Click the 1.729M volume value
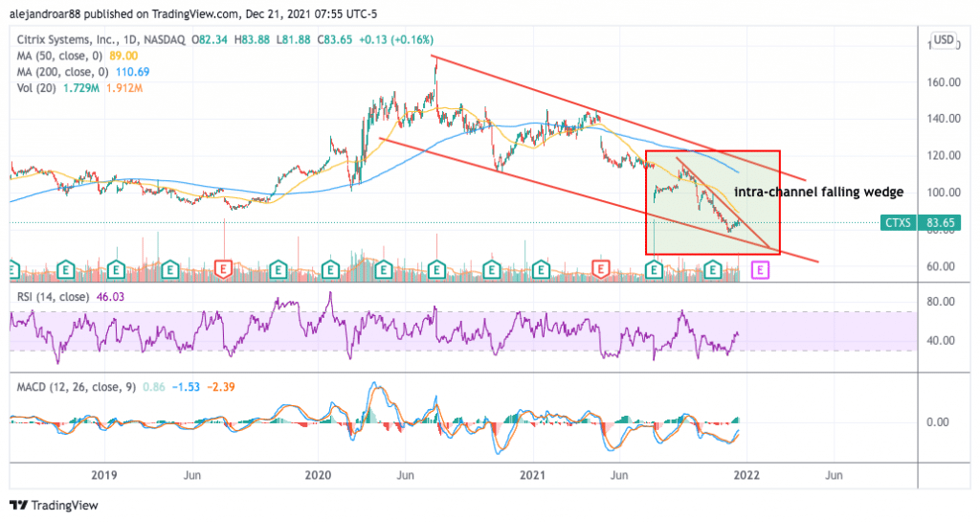Screen dimensions: 980x522 point(81,89)
